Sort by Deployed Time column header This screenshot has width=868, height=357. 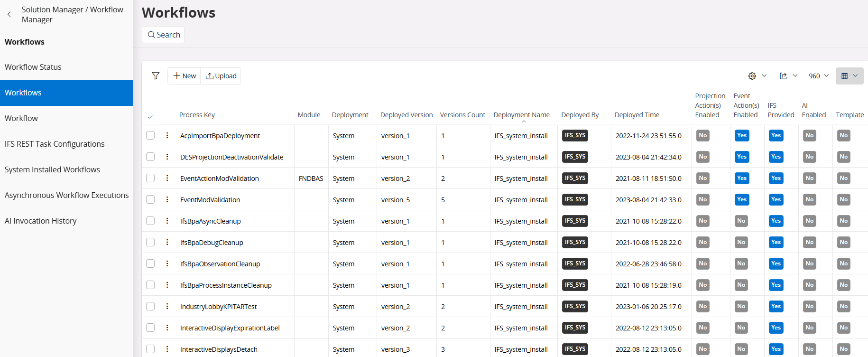click(x=637, y=115)
